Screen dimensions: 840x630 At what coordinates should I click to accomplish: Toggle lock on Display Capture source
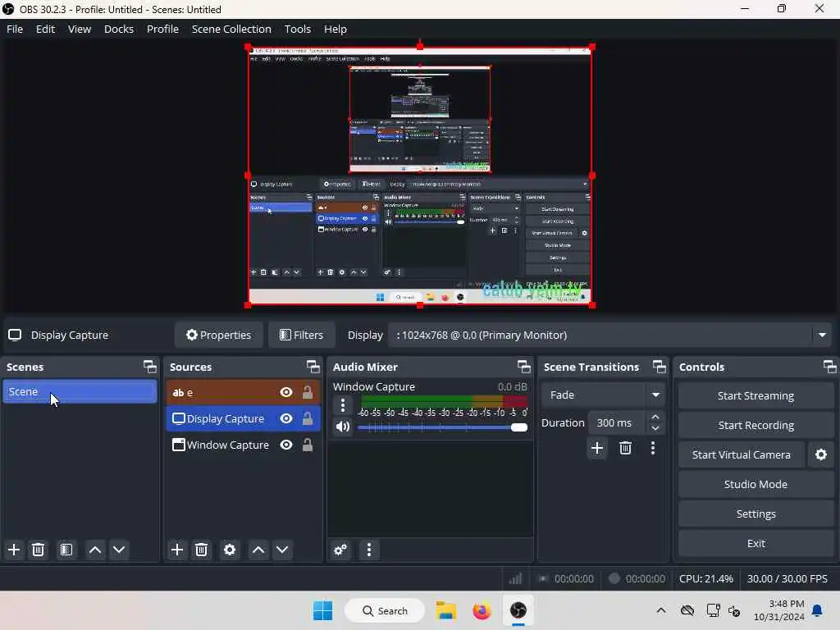point(308,418)
